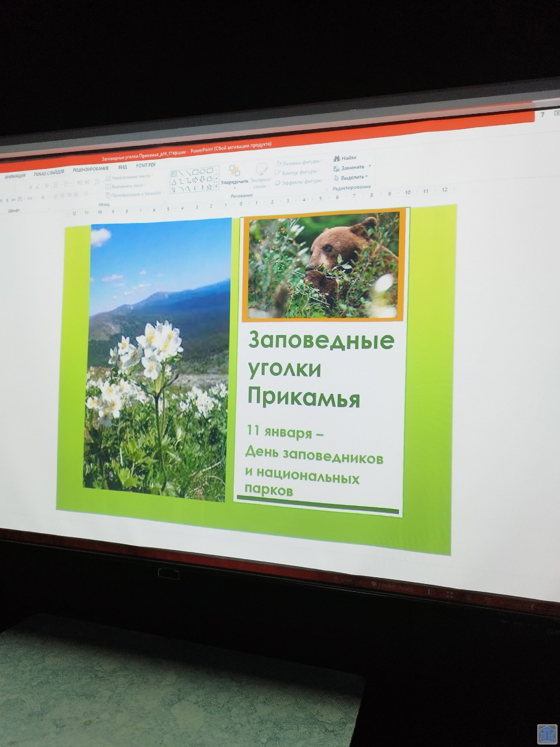Expand the shapes gallery with More arrow
Screen dimensions: 560x747
(x=216, y=187)
